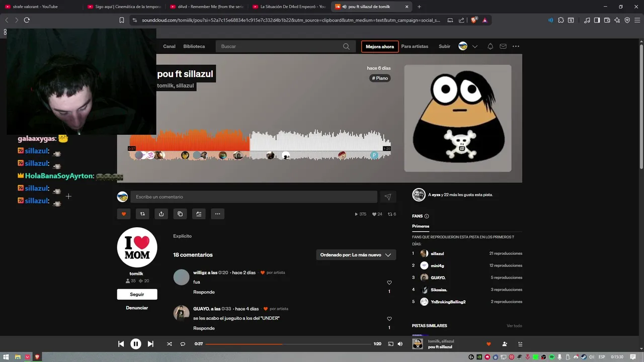Switch to the d4vd Remember Me tab
The height and width of the screenshot is (362, 644).
[207, 7]
